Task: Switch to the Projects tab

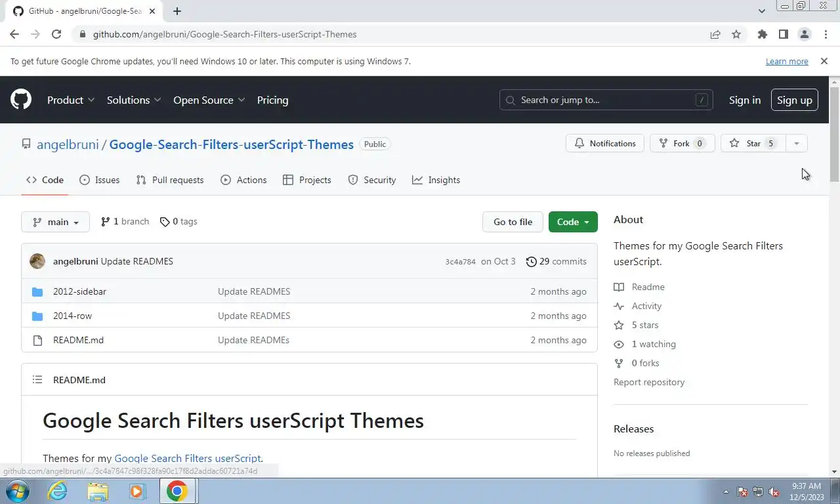Action: [307, 180]
